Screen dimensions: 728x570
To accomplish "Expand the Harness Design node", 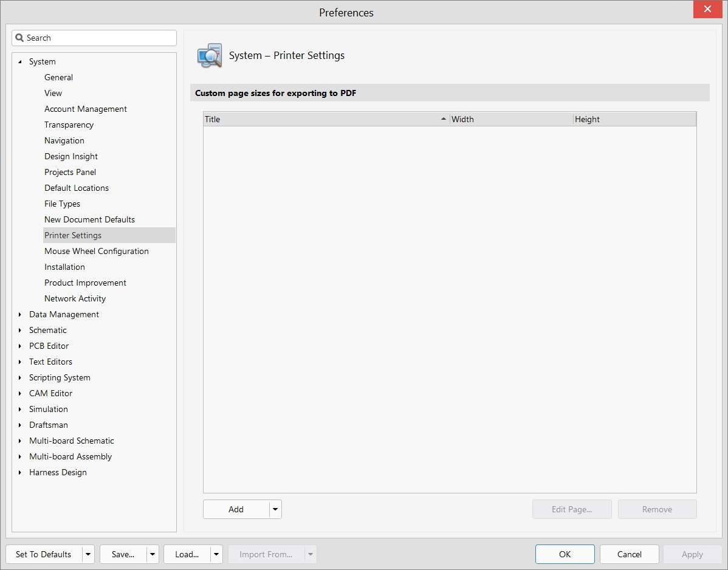I will [20, 472].
